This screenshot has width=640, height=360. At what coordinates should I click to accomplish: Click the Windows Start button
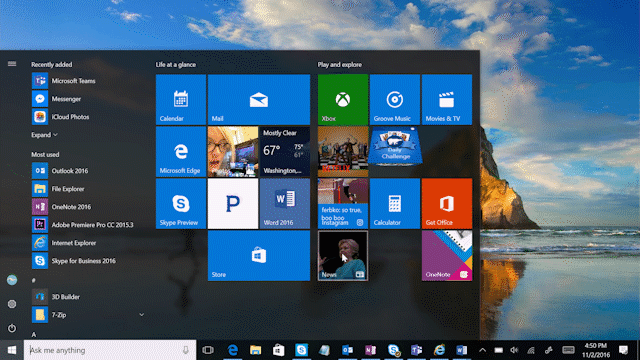12,350
